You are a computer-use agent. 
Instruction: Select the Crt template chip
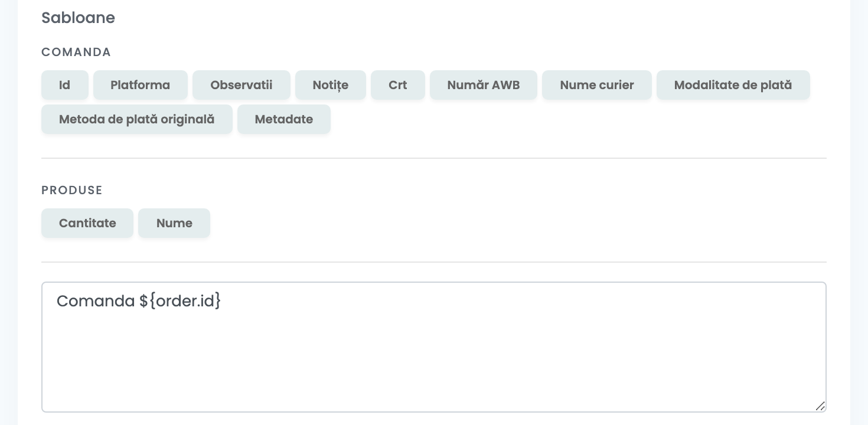pos(398,85)
